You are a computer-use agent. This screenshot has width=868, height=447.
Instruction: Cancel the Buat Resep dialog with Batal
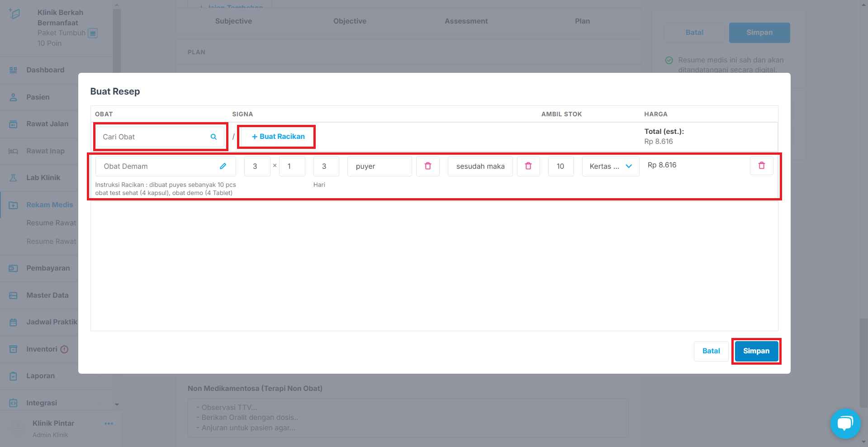(711, 351)
